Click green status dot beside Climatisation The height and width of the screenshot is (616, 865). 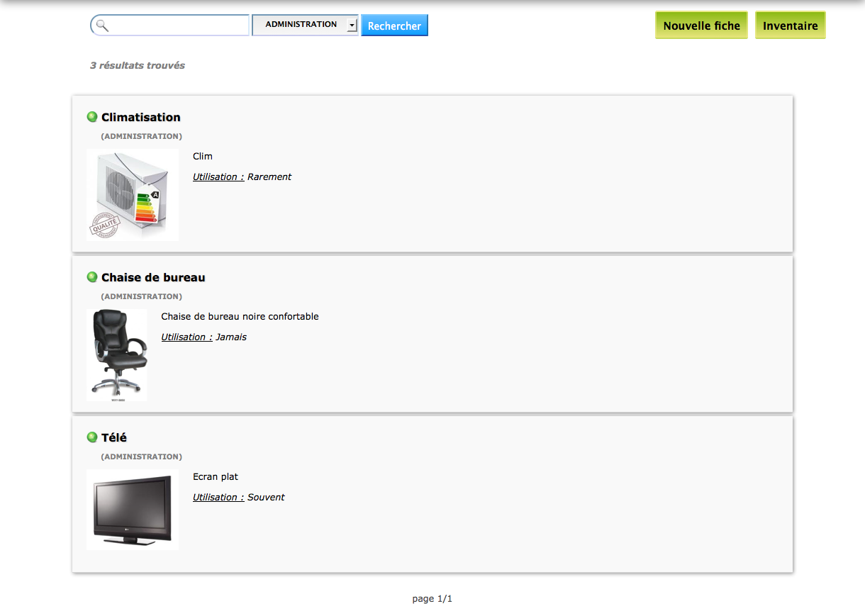(x=92, y=117)
